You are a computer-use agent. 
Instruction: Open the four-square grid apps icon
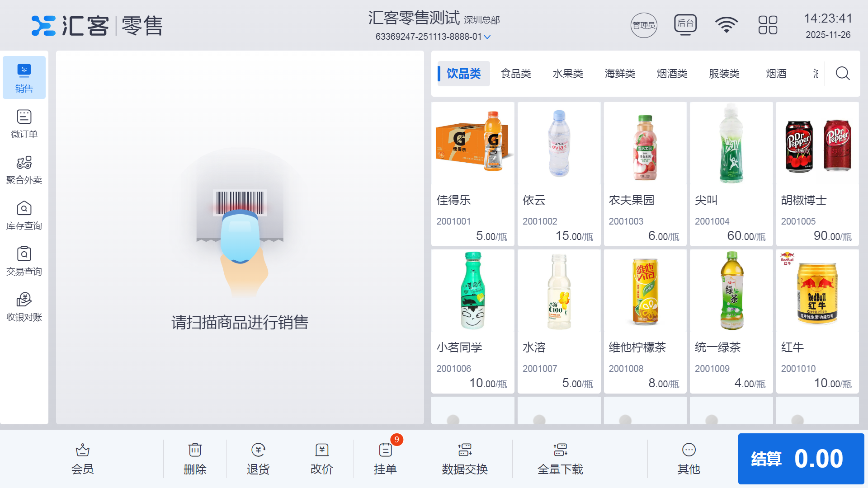point(768,25)
